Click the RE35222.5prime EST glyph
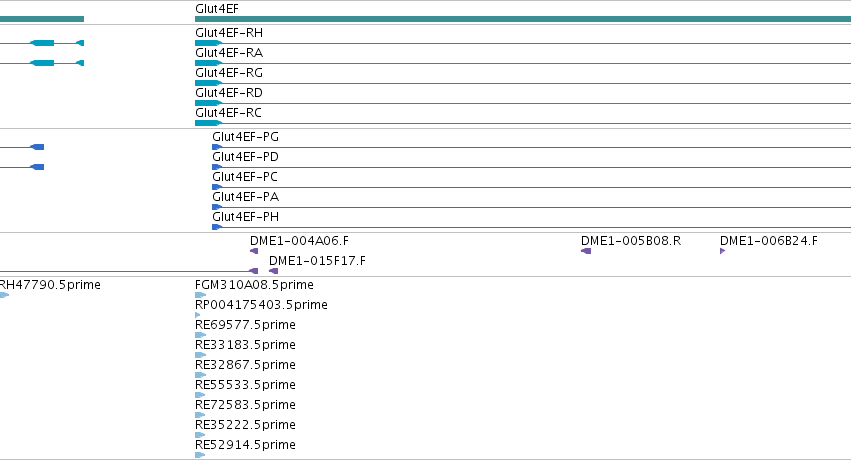The width and height of the screenshot is (851, 460). point(200,435)
